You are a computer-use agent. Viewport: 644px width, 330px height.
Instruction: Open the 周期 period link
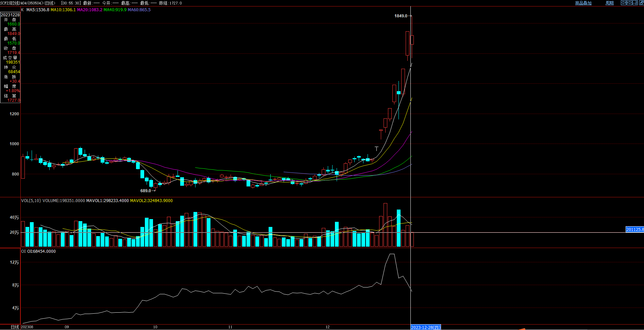point(610,3)
